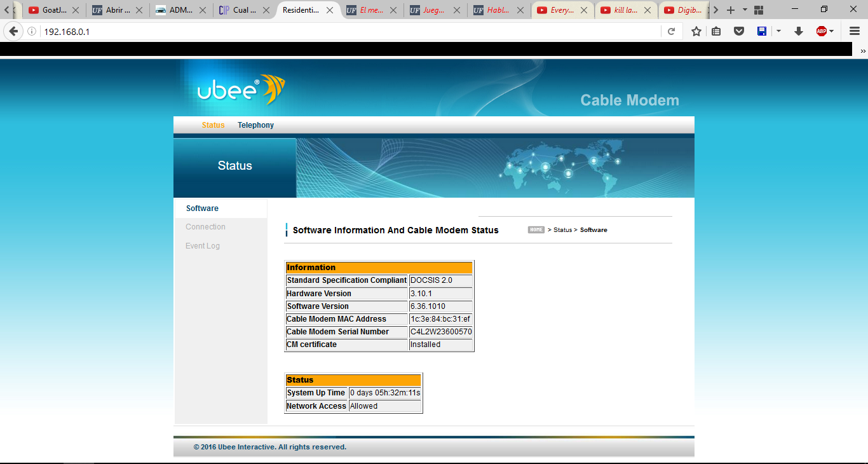Switch to the Digib... YouTube tab

pyautogui.click(x=683, y=10)
